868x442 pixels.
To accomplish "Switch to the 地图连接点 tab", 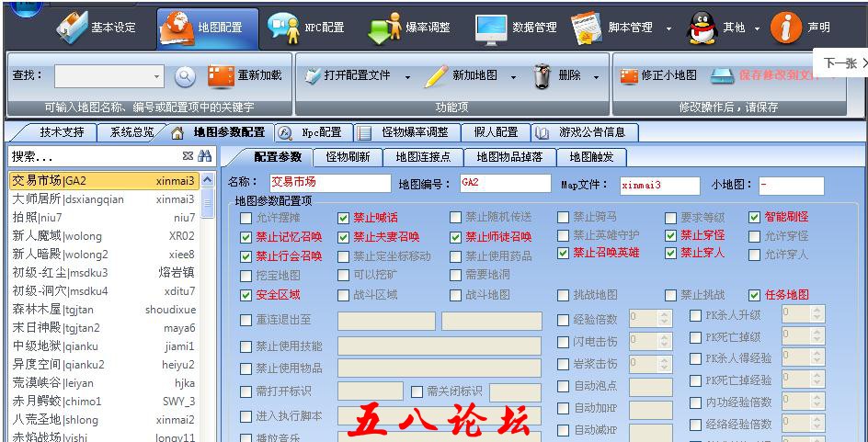I will 423,157.
